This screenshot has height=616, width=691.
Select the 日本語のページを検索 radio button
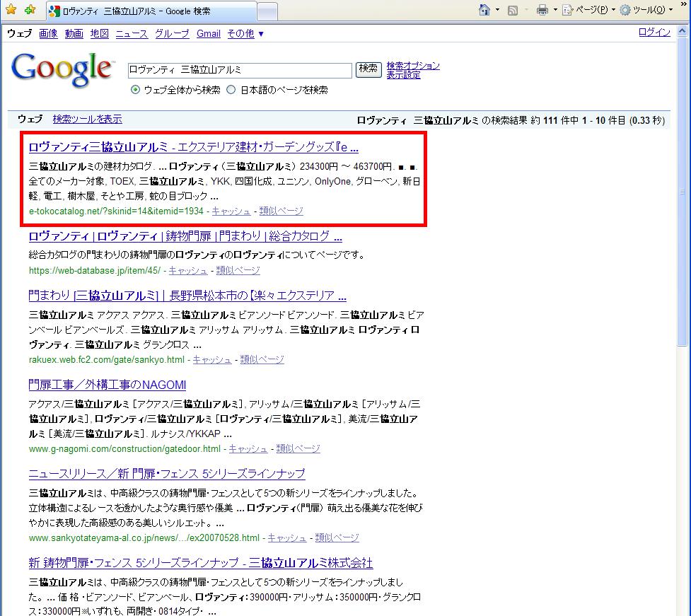pos(231,91)
